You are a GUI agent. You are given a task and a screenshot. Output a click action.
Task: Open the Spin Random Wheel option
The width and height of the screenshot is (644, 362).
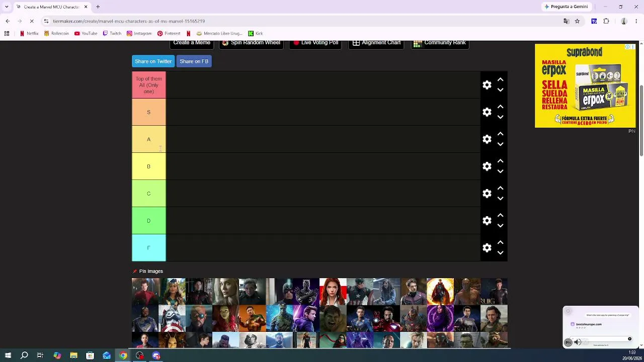click(x=251, y=44)
